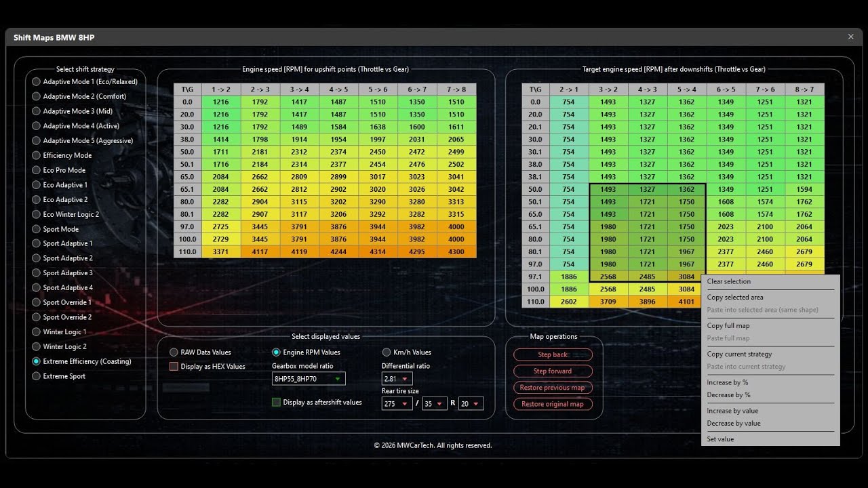Open the rim size 20 dropdown

pos(471,403)
